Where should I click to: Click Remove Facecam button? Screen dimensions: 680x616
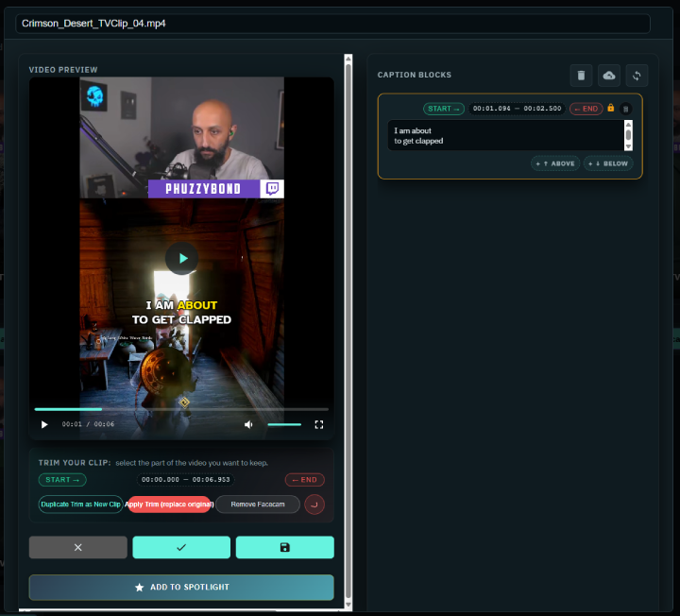click(x=258, y=505)
